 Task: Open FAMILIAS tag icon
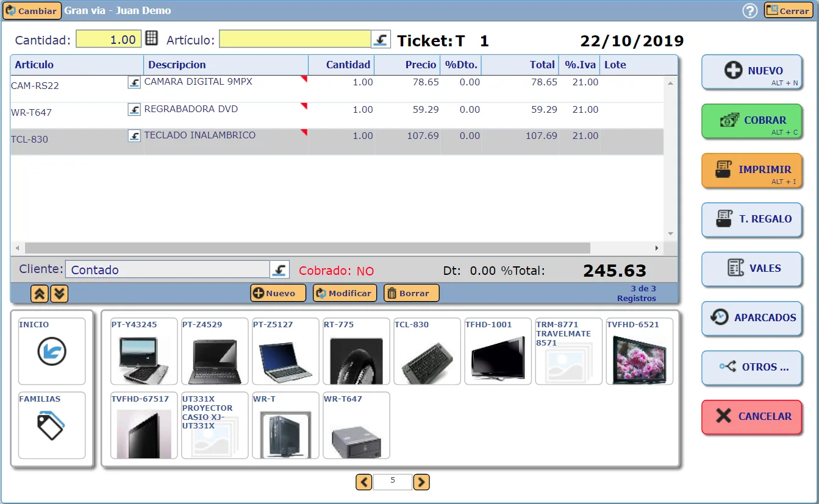click(x=52, y=425)
